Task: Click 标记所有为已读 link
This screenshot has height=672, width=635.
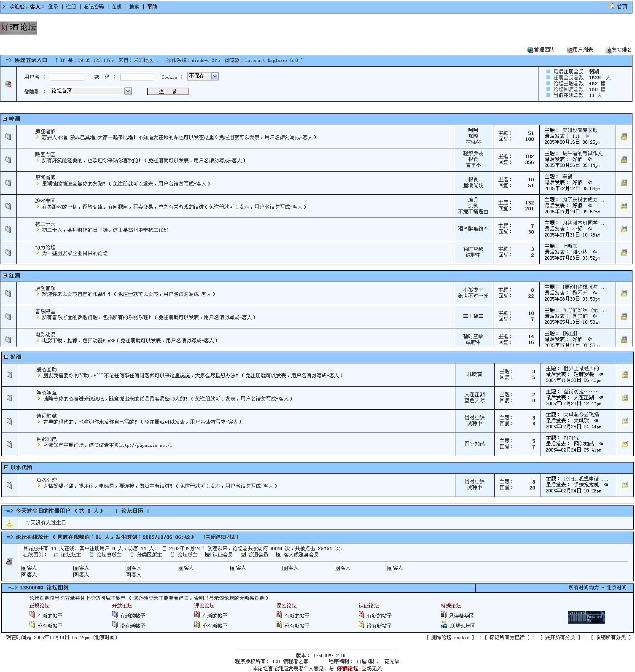Action: pyautogui.click(x=506, y=637)
